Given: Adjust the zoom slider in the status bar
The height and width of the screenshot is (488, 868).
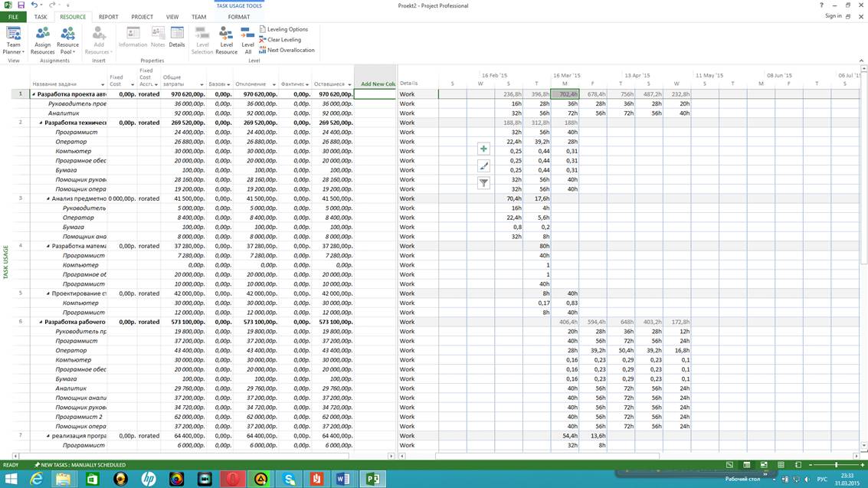Looking at the screenshot, I should [x=836, y=465].
